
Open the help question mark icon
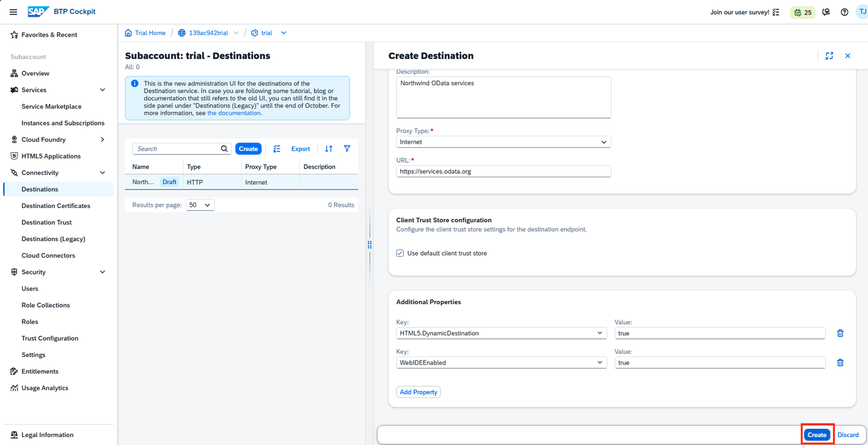[844, 12]
